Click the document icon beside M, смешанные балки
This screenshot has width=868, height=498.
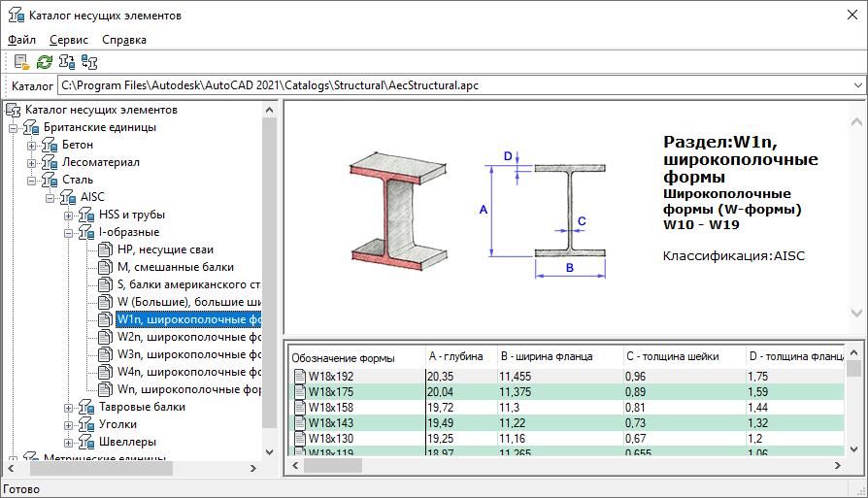(105, 267)
